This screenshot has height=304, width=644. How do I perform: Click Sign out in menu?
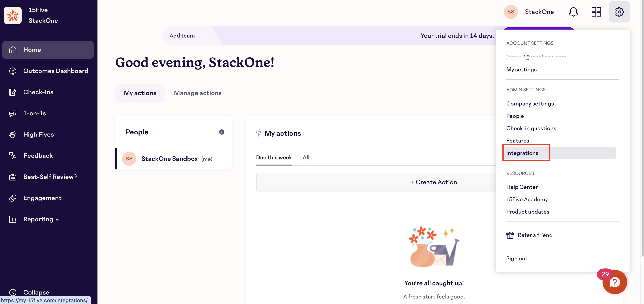[x=517, y=258]
